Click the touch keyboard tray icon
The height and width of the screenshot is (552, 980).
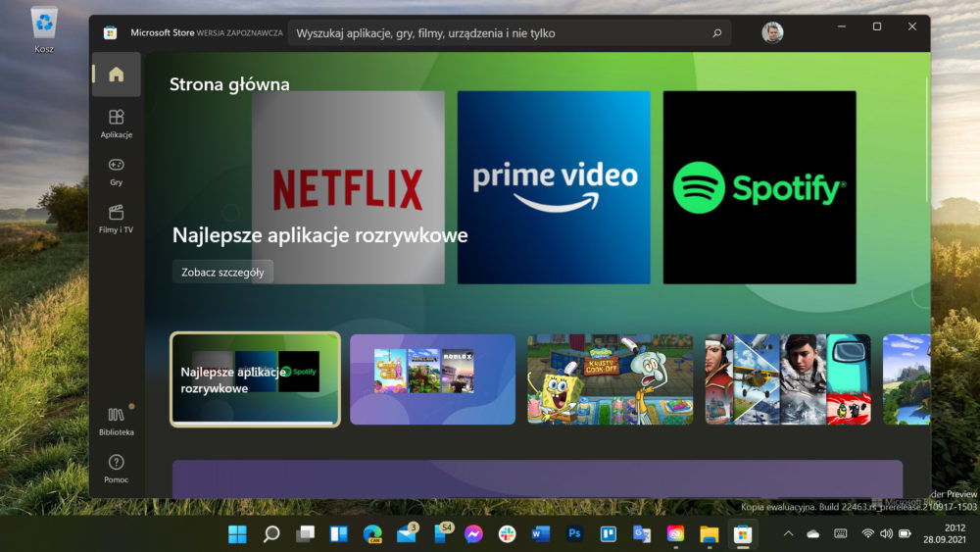[x=841, y=534]
